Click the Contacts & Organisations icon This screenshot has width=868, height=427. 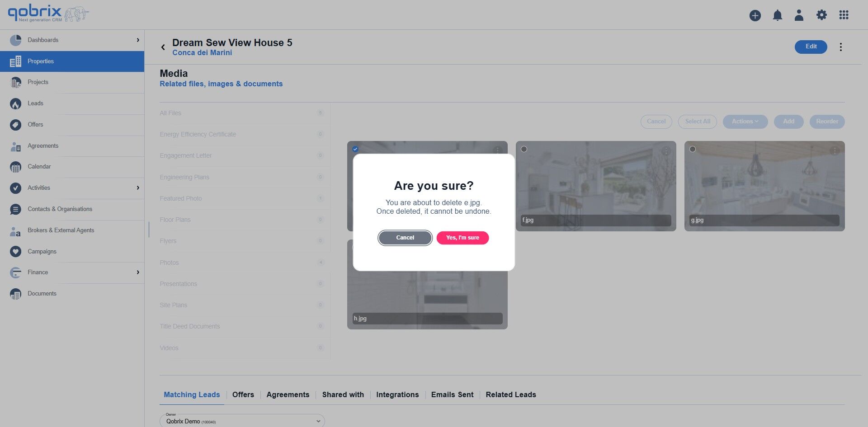[x=15, y=209]
